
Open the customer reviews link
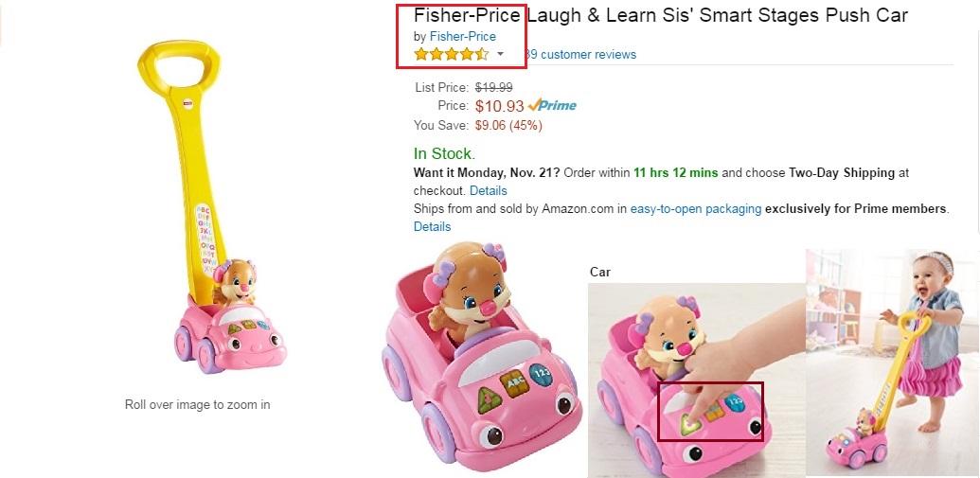click(x=579, y=55)
